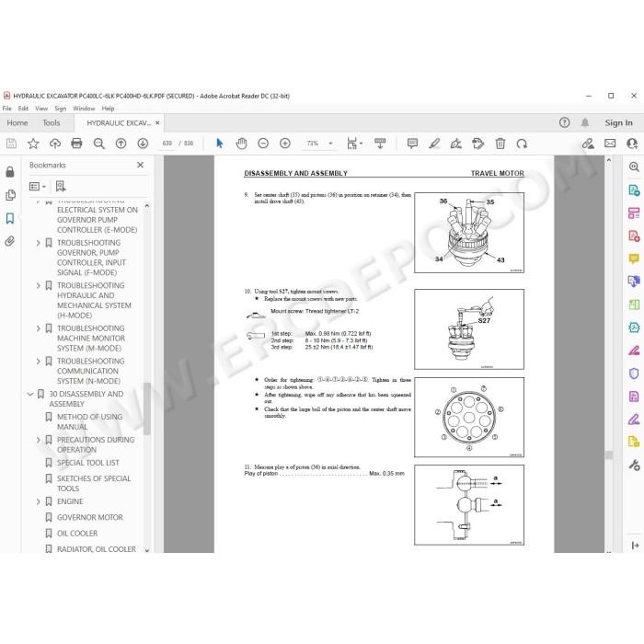
Task: Upload file to cloud icon
Action: tap(55, 144)
